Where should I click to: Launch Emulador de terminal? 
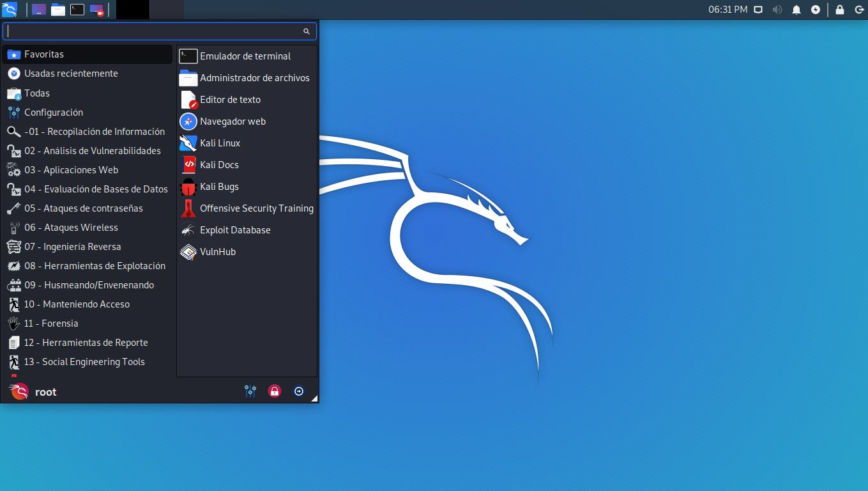click(247, 56)
